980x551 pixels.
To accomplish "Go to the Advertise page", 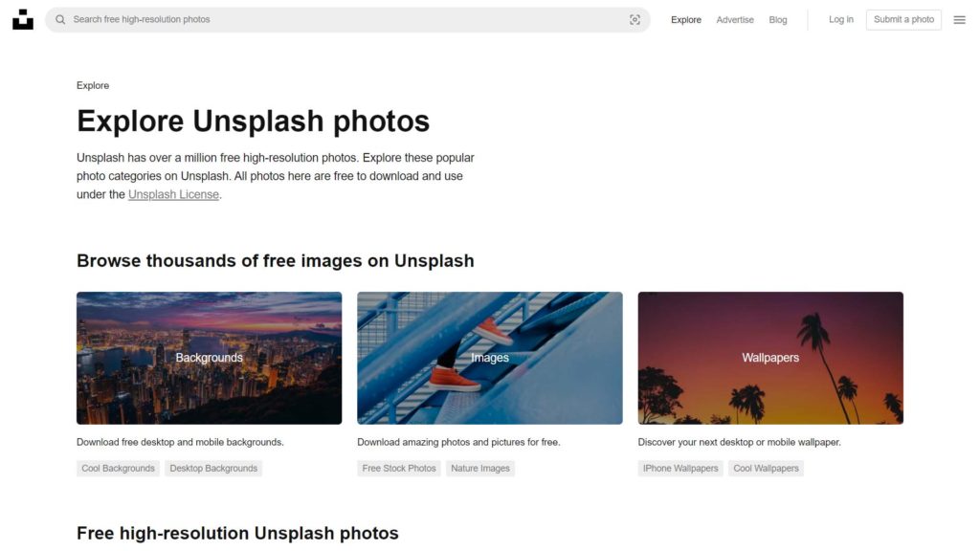I will 735,20.
